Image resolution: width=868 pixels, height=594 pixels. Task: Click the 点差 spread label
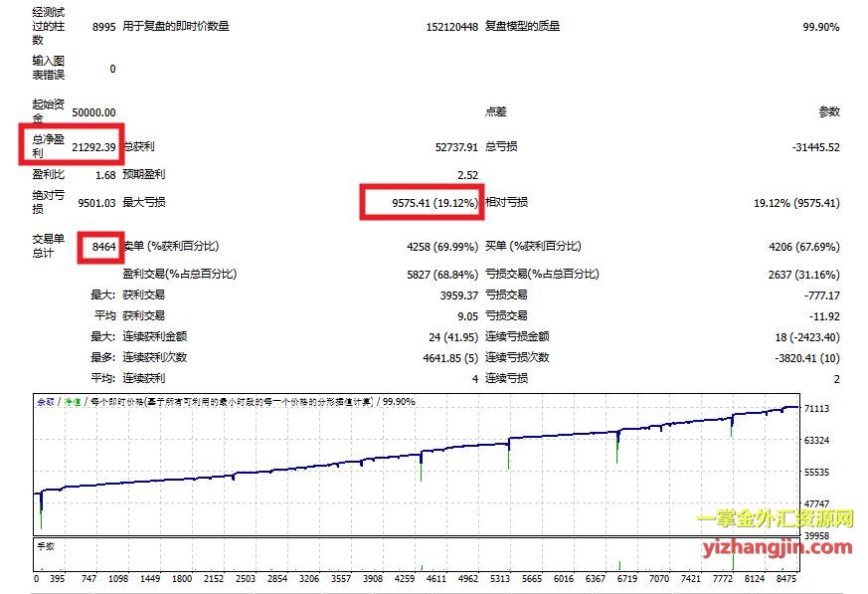pyautogui.click(x=495, y=112)
